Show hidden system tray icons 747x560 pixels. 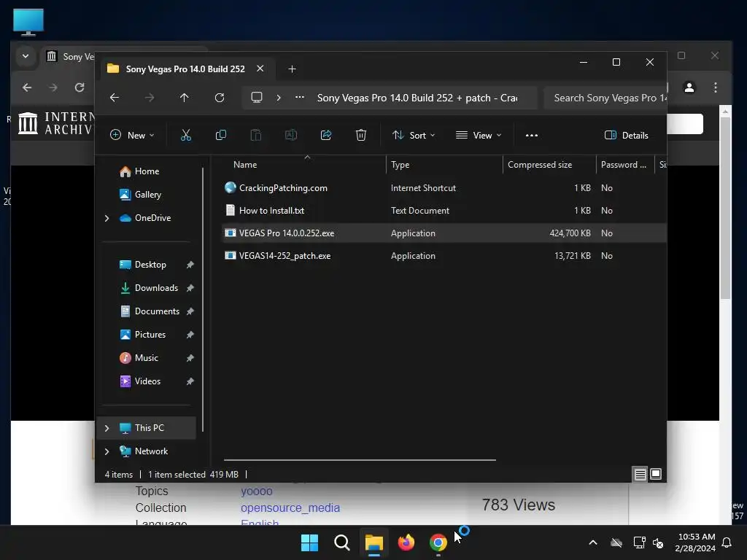[593, 542]
